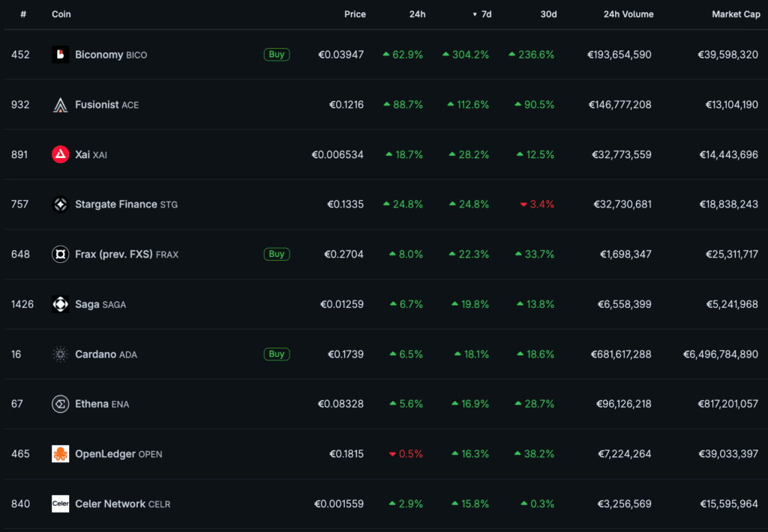768x532 pixels.
Task: Select the Celer Network logo icon
Action: tap(60, 504)
